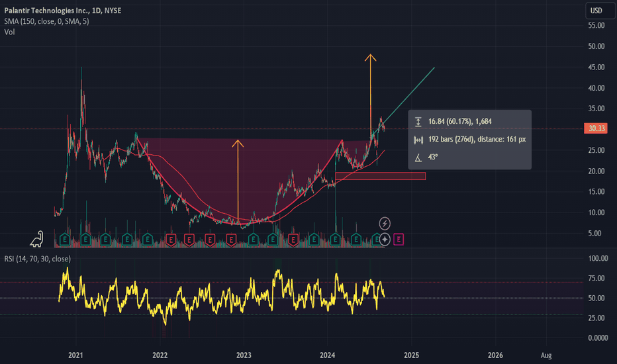
Task: Select the SMA (150, close, 0, SMA, 5) legend
Action: coord(46,21)
